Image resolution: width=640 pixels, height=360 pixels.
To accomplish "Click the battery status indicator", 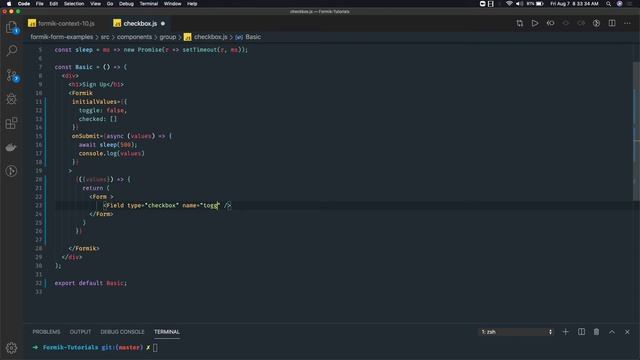I will coord(540,4).
